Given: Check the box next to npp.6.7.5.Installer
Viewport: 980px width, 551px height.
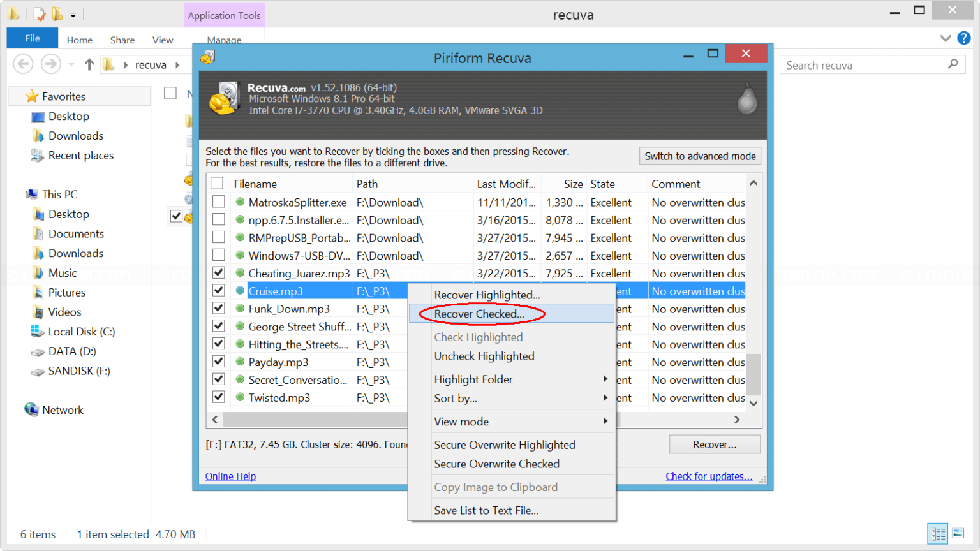Looking at the screenshot, I should pyautogui.click(x=219, y=219).
